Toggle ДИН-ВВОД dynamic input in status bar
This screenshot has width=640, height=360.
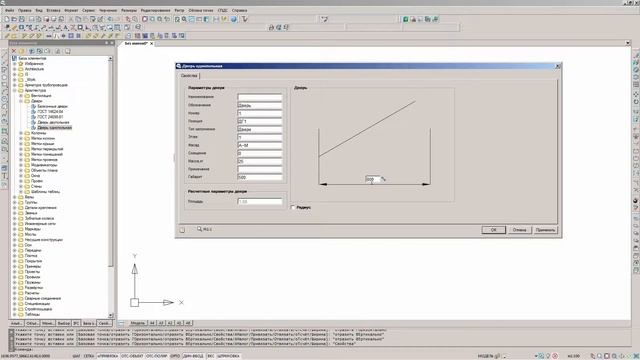(x=193, y=356)
